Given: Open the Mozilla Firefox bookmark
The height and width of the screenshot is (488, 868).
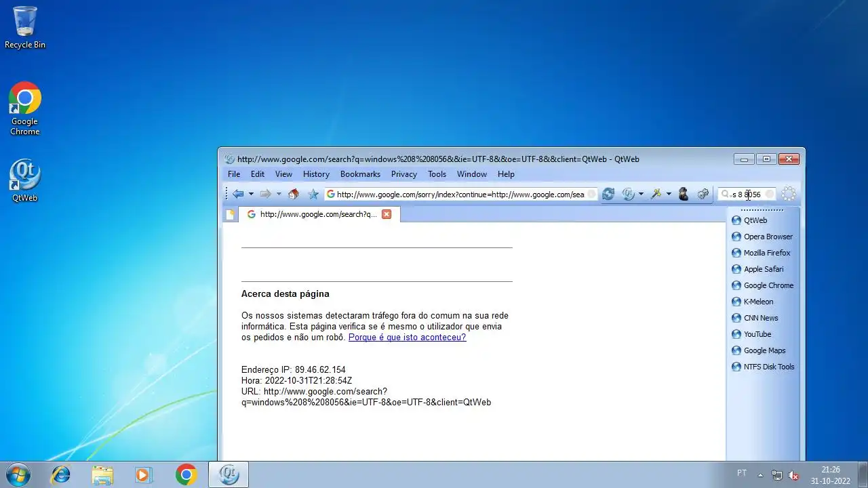Looking at the screenshot, I should click(x=761, y=253).
